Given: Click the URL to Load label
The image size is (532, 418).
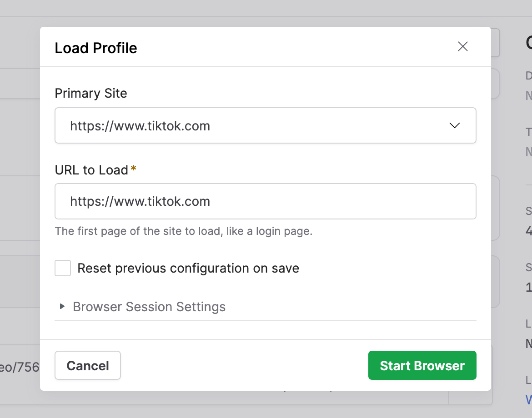Looking at the screenshot, I should 91,170.
